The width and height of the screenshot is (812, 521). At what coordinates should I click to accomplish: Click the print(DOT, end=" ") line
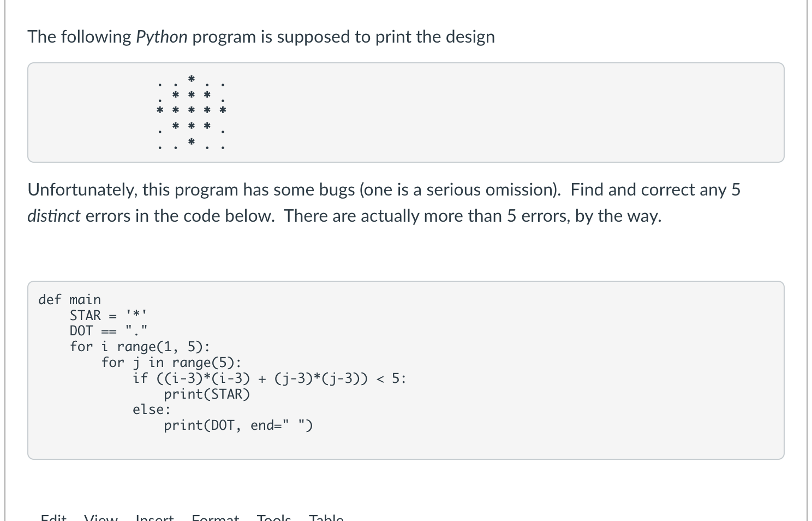[x=238, y=425]
